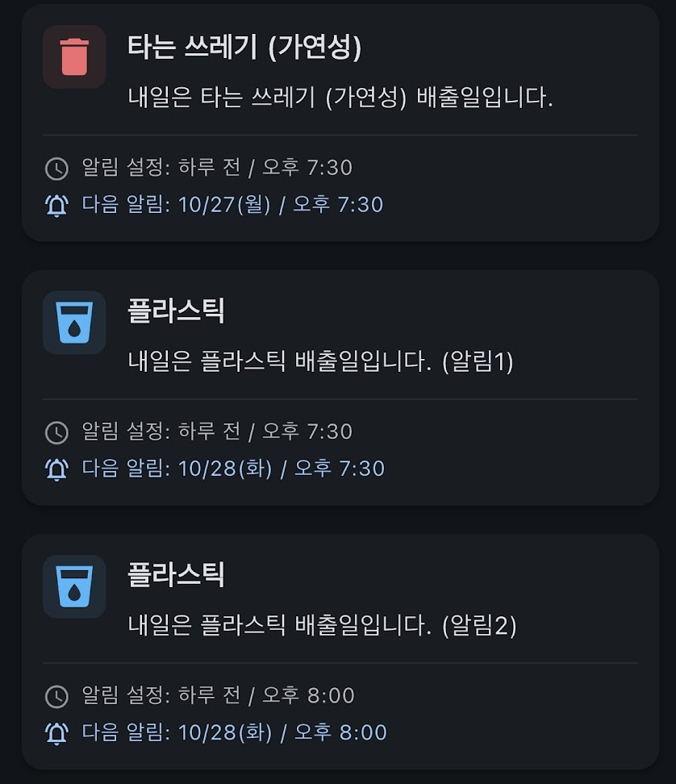Click the bell icon beside 10/28(화) 오후 7:30

(56, 469)
